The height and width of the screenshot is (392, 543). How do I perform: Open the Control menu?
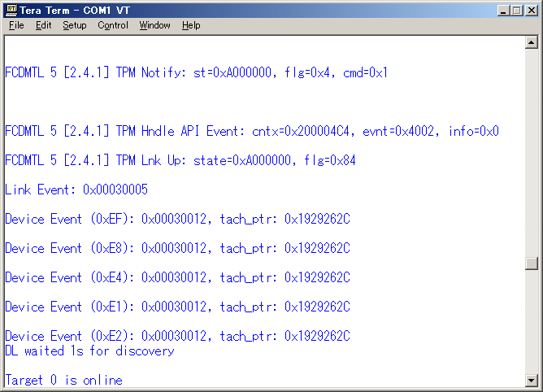[113, 25]
